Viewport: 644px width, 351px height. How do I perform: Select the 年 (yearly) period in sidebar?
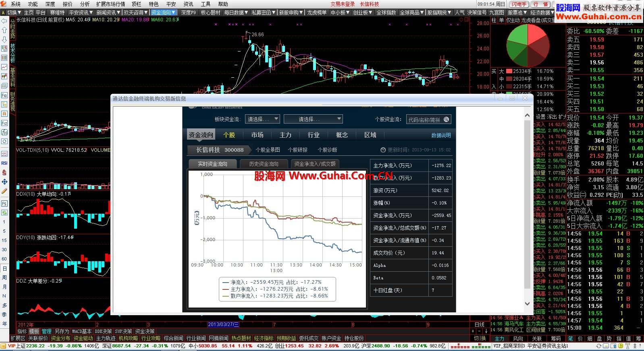point(4,324)
